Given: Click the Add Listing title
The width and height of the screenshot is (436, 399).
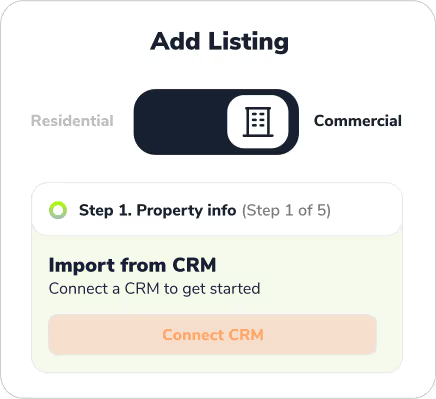Looking at the screenshot, I should (219, 42).
